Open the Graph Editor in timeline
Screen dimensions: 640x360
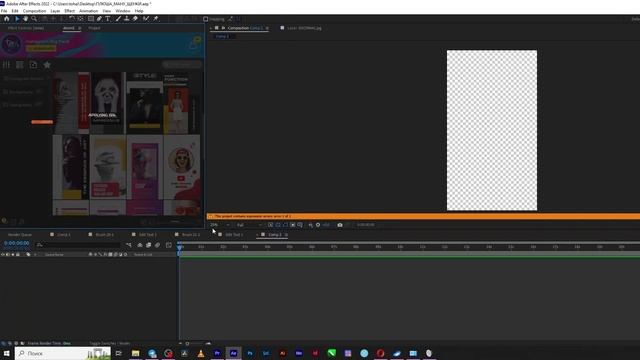coord(169,245)
